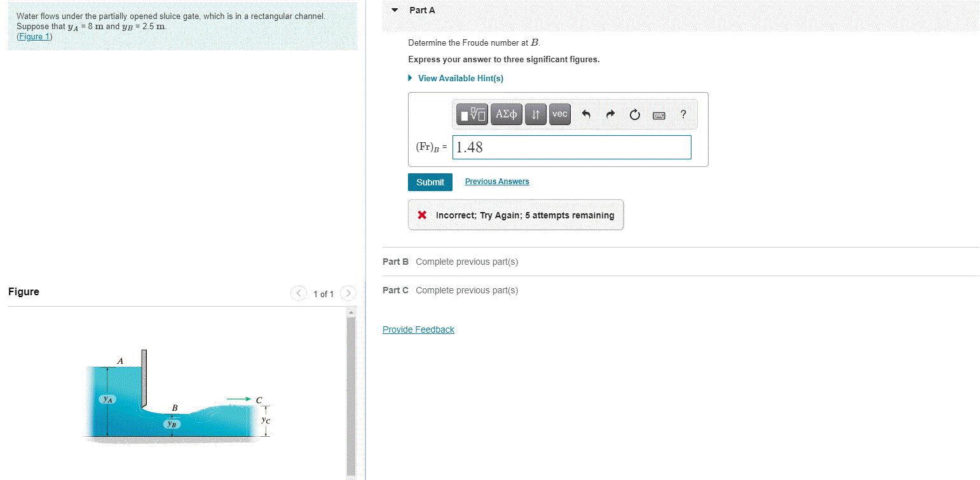Open the keyboard shortcuts icon

[x=658, y=116]
